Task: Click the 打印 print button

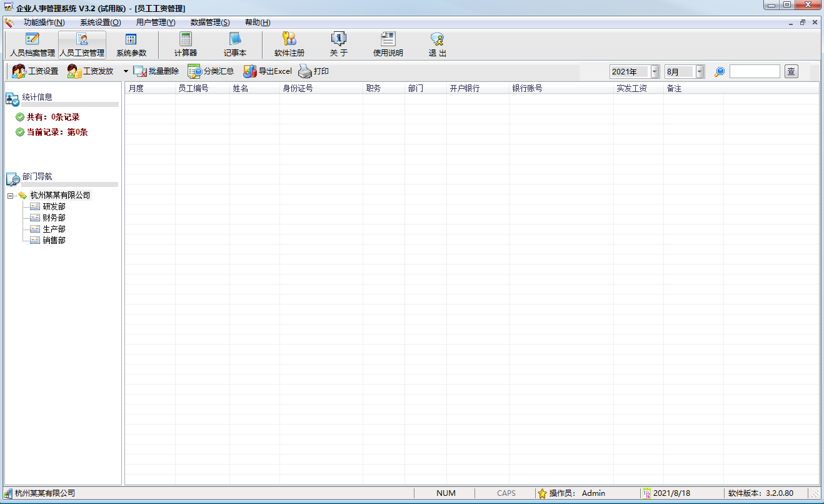Action: [x=313, y=71]
